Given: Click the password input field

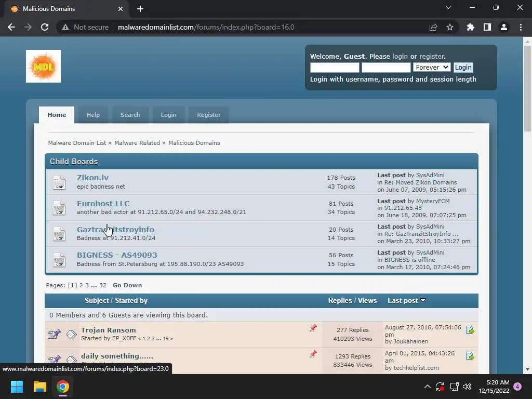Looking at the screenshot, I should [x=386, y=67].
